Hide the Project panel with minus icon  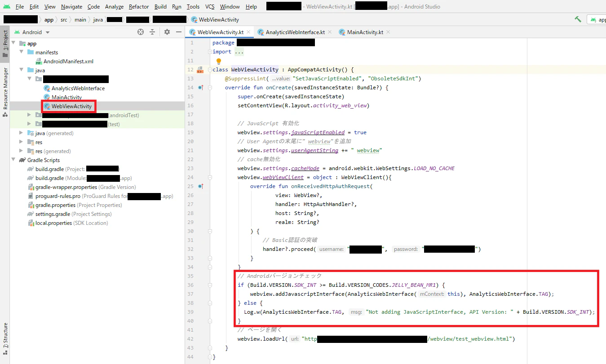[178, 32]
